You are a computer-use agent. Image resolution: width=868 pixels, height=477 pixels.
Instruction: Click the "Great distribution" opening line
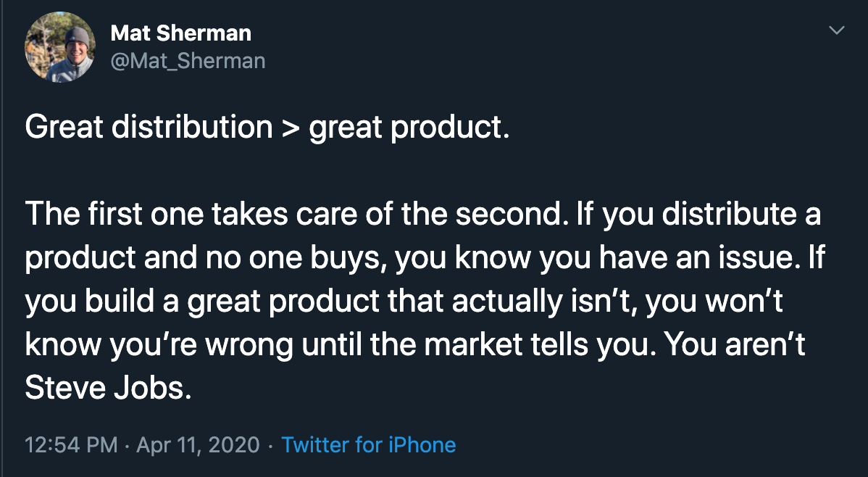pyautogui.click(x=149, y=128)
